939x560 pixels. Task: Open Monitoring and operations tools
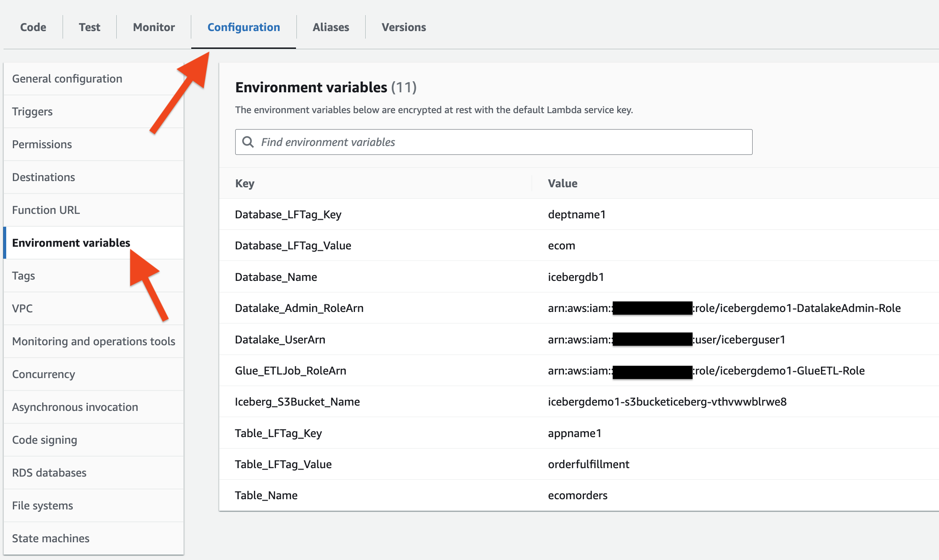point(94,342)
